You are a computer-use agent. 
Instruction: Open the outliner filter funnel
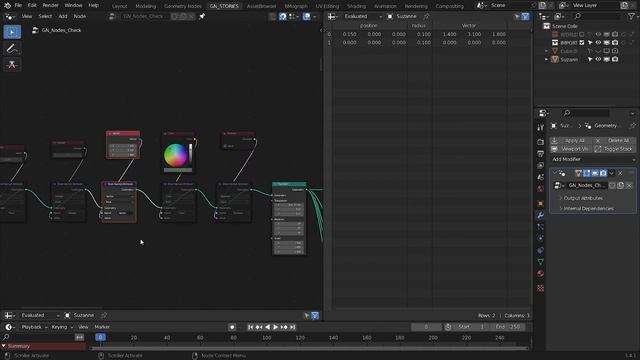click(x=631, y=16)
